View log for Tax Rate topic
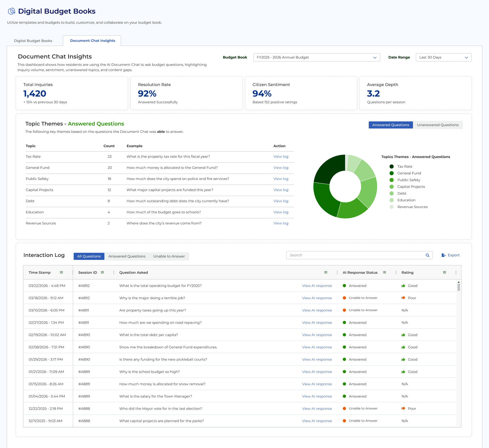 tap(280, 157)
